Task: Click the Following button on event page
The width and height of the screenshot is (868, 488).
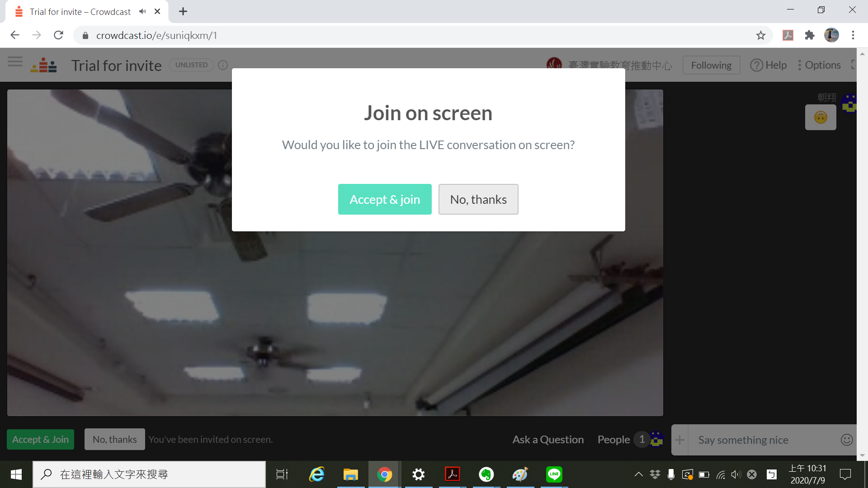Action: point(711,64)
